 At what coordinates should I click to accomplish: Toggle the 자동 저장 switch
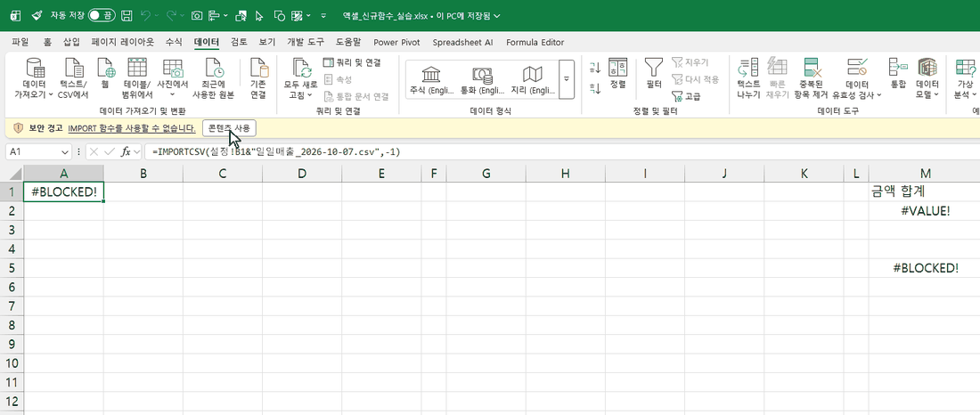click(102, 16)
